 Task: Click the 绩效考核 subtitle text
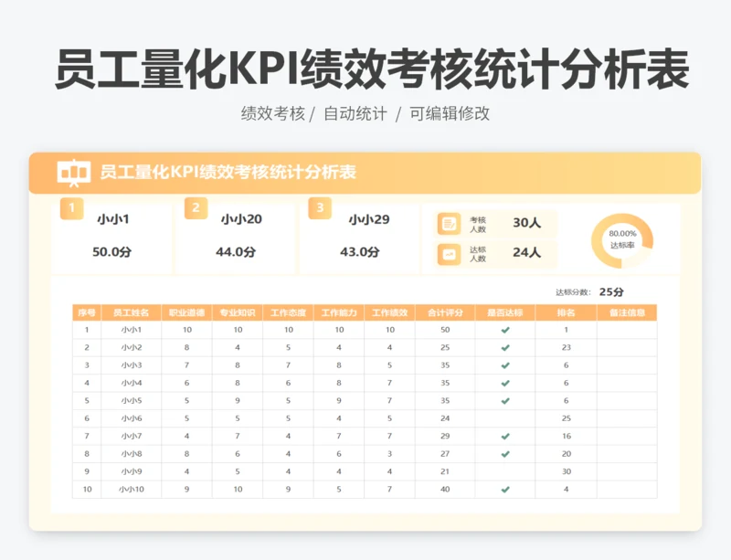272,113
